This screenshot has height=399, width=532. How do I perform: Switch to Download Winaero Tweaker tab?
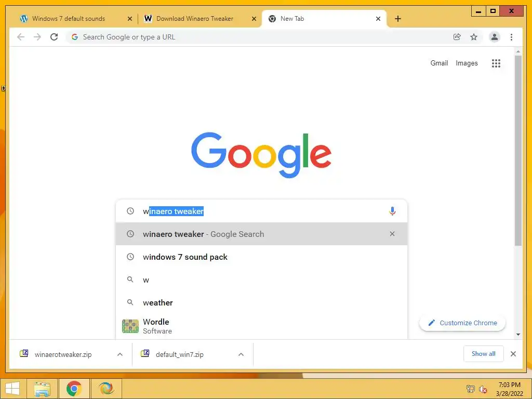tap(195, 19)
